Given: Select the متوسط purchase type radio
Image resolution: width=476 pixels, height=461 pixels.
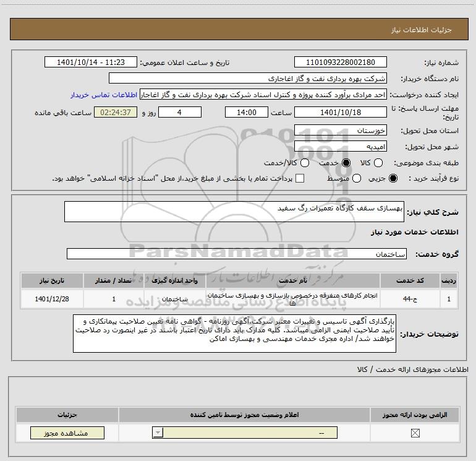Looking at the screenshot, I should point(357,178).
